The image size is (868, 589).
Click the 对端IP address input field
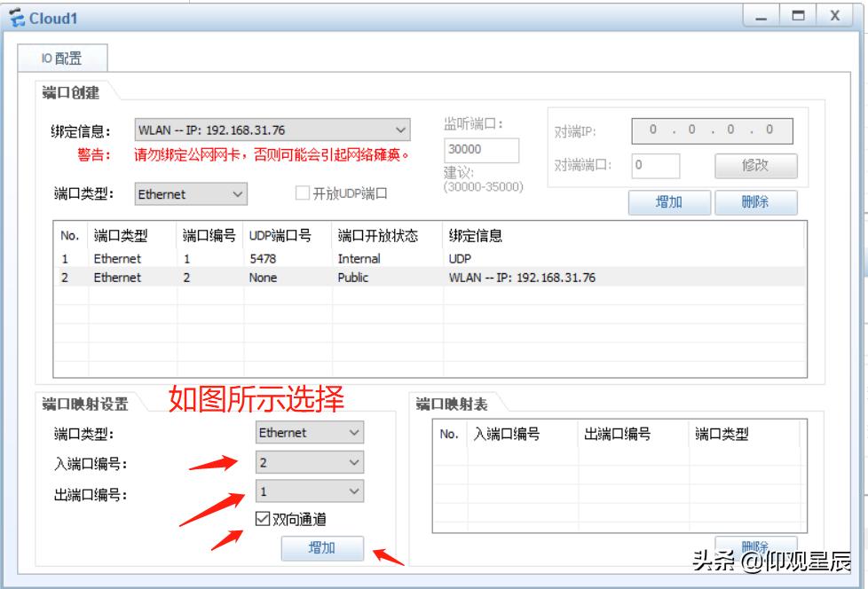coord(710,130)
